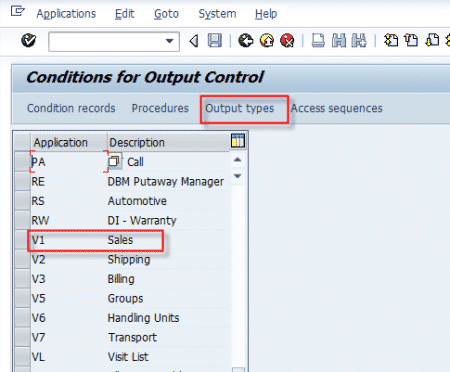Click the Previous Page icon
450x372 pixels.
[411, 41]
